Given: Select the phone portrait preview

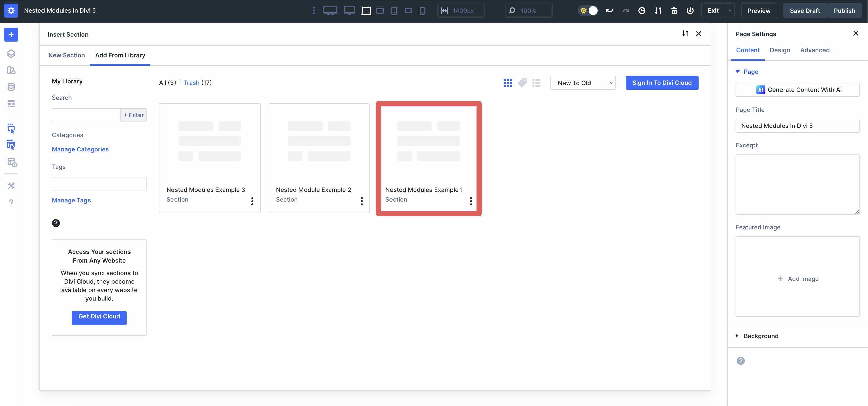Looking at the screenshot, I should tap(422, 11).
